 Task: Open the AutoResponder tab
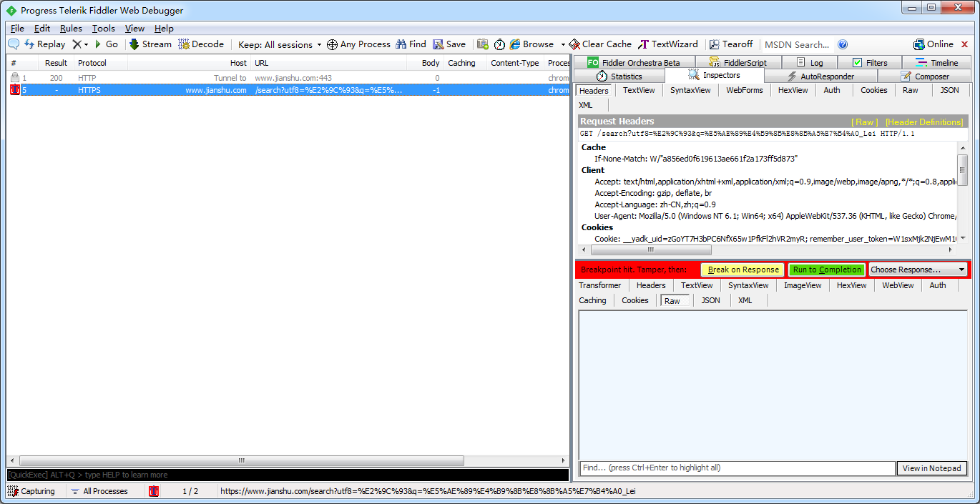point(820,76)
